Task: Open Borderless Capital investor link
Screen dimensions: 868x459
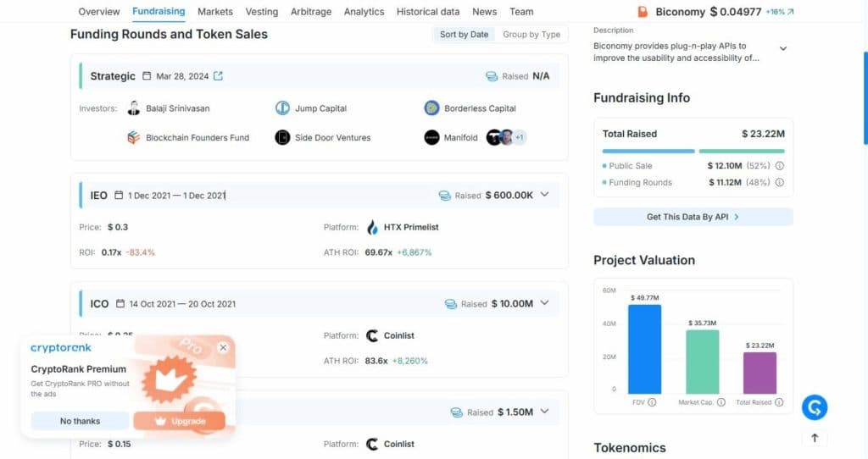Action: (x=480, y=108)
